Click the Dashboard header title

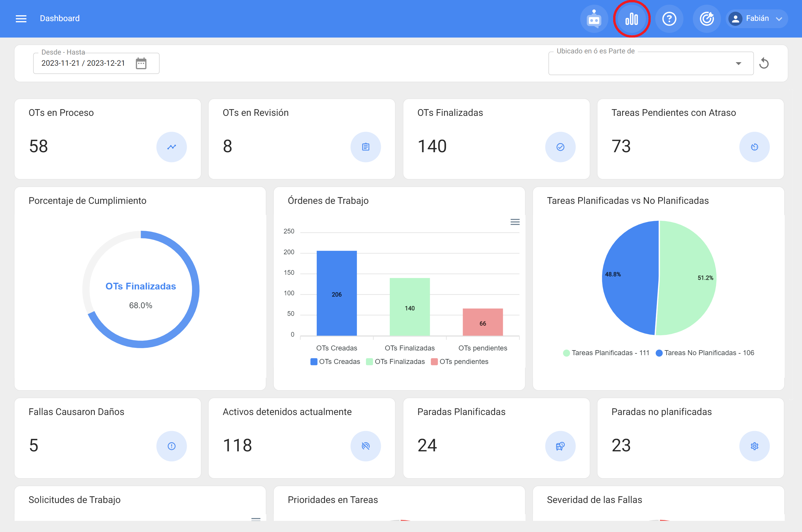[x=60, y=18]
